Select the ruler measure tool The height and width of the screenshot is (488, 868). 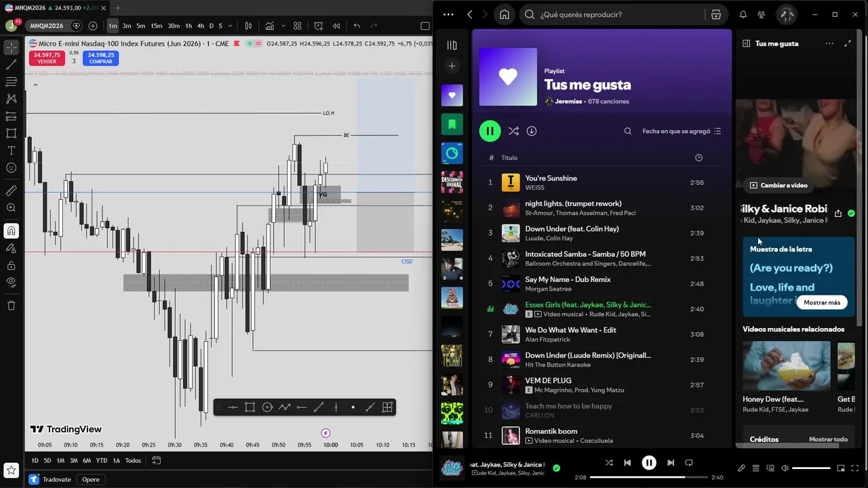(x=12, y=191)
